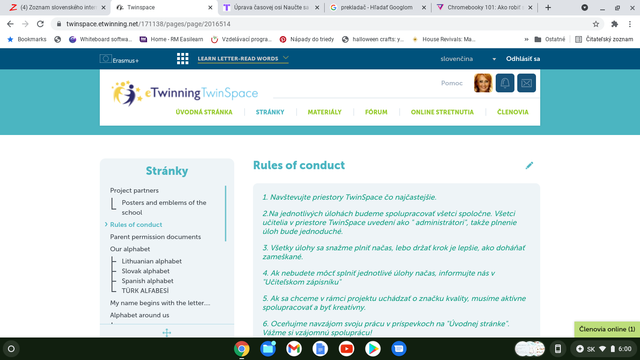Screen dimensions: 640x360
Task: Open the system tray showing 6:00
Action: click(605, 349)
